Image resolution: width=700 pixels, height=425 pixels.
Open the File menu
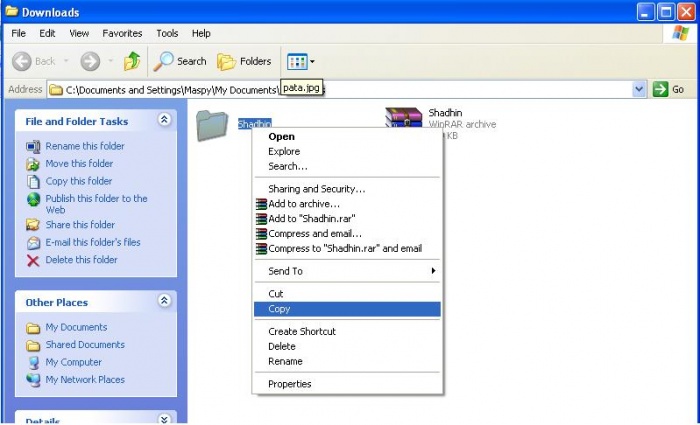18,33
